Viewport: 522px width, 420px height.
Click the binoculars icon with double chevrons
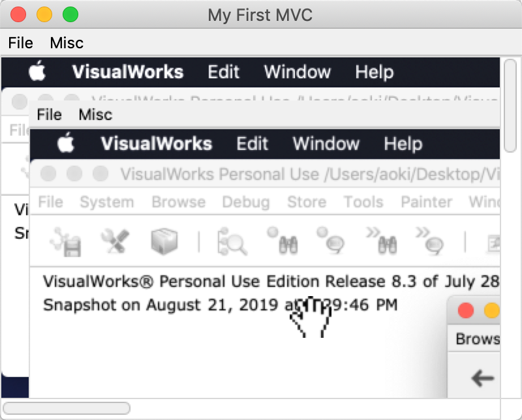(382, 241)
